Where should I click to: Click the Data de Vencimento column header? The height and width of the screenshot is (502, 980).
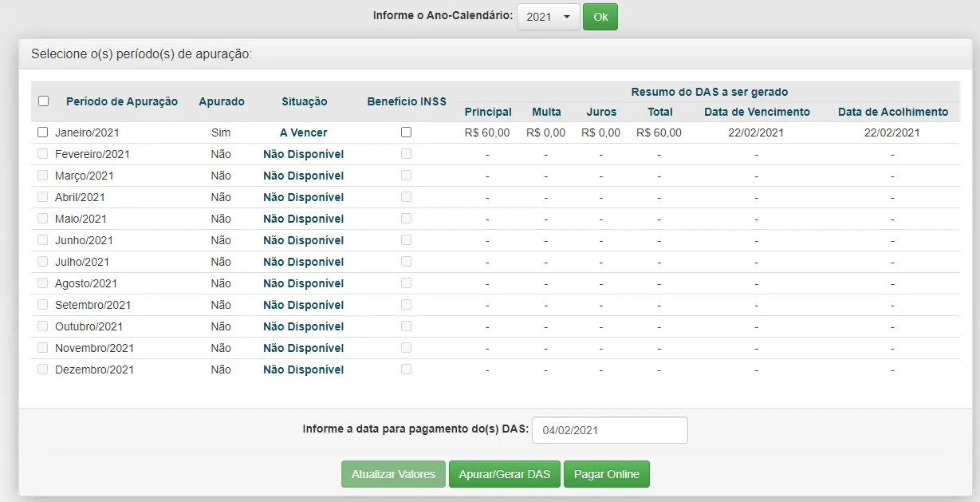pyautogui.click(x=757, y=112)
